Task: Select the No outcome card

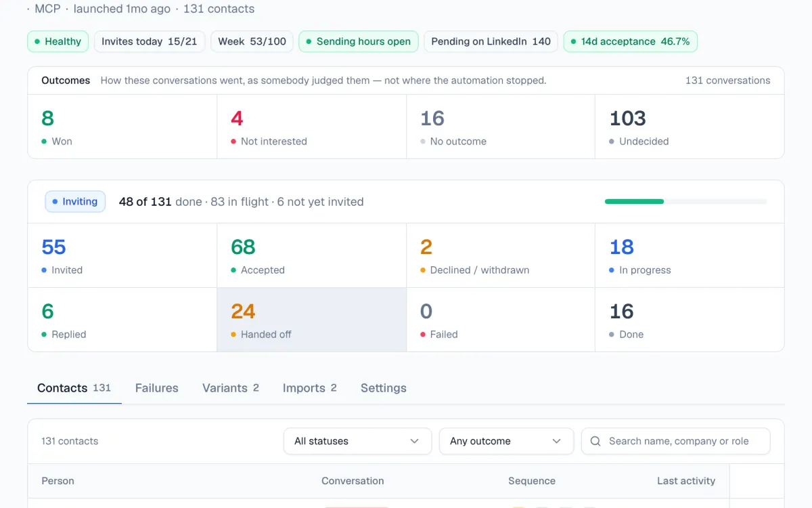Action: (501, 127)
